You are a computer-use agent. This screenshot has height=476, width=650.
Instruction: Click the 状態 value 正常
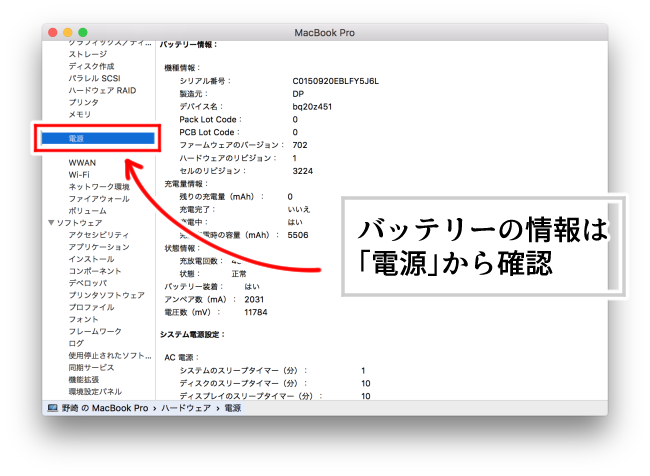pyautogui.click(x=239, y=274)
